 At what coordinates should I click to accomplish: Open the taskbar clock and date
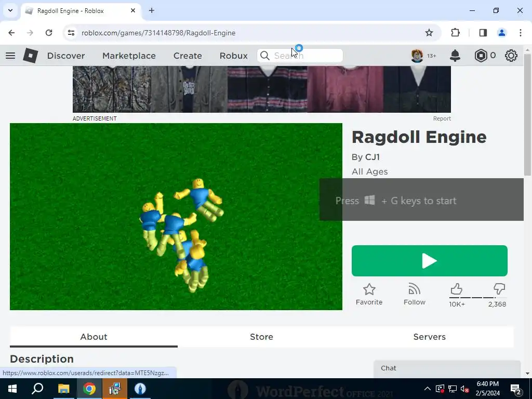488,389
